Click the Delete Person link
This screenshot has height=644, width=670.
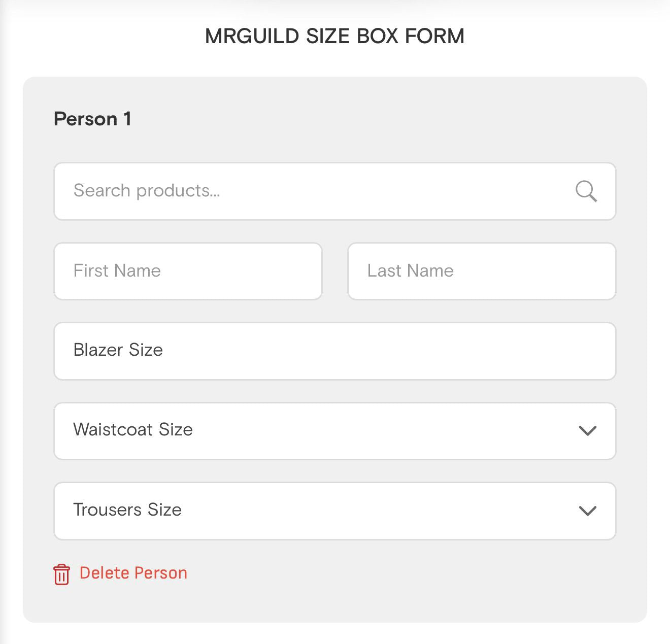click(x=133, y=573)
